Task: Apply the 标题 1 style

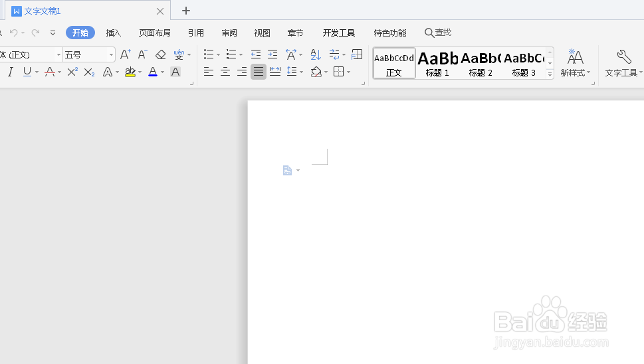Action: (x=437, y=63)
